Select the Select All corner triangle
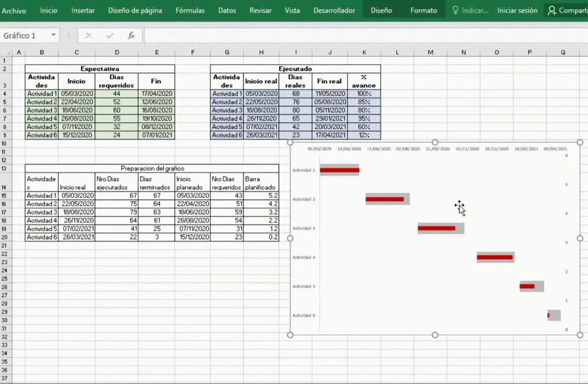 click(x=6, y=52)
